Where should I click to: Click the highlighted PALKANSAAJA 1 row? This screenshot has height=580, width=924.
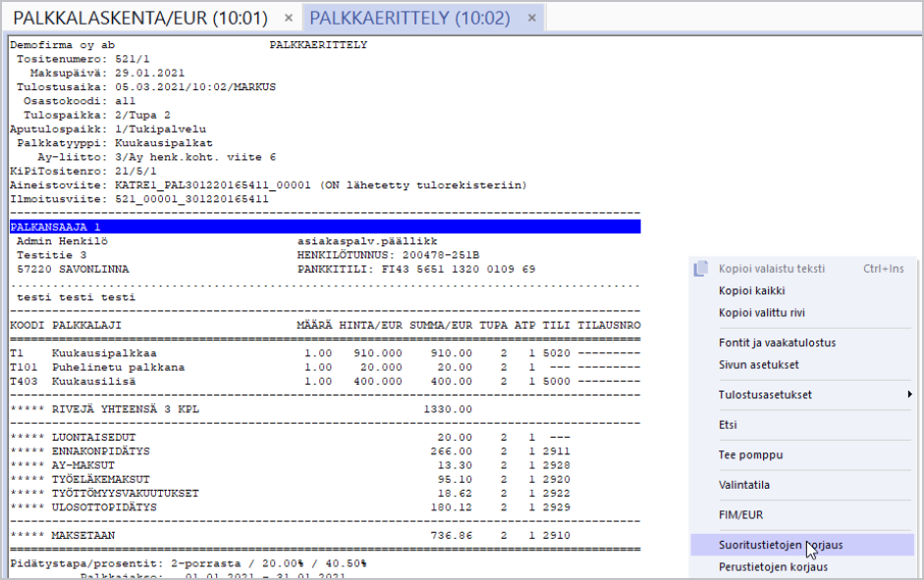[324, 227]
